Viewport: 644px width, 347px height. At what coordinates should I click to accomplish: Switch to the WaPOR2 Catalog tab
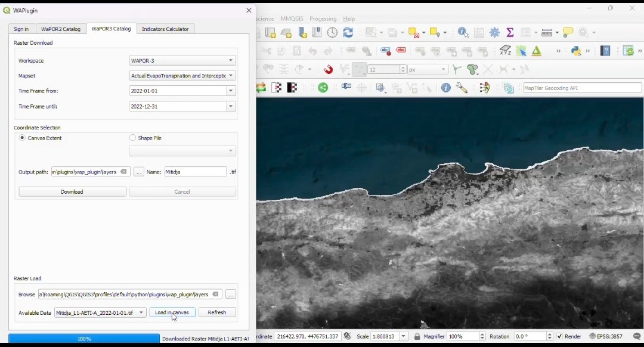click(x=61, y=29)
